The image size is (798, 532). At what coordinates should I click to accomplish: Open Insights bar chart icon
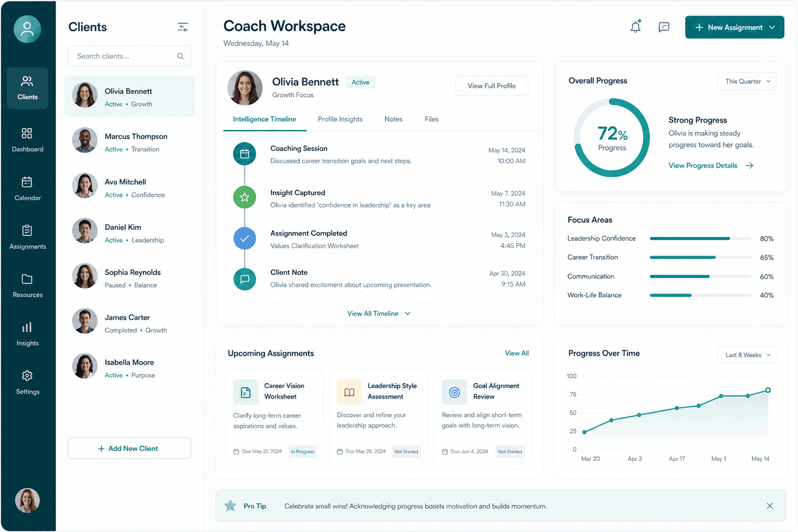click(27, 327)
